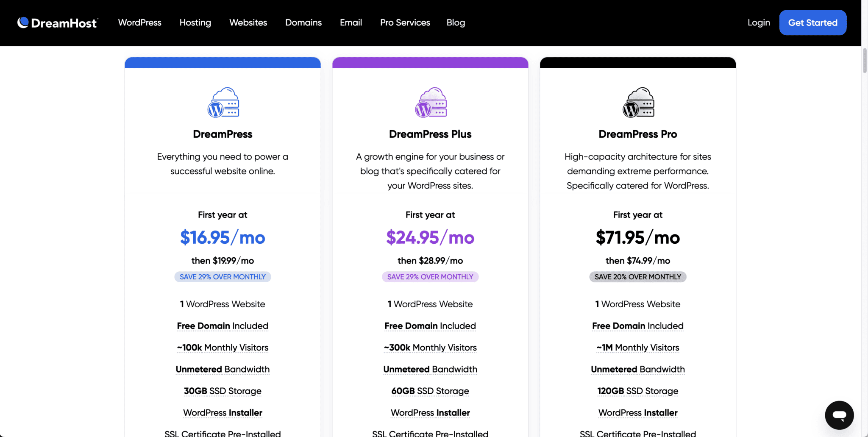Open the Email nav item
The image size is (868, 437).
pos(351,22)
